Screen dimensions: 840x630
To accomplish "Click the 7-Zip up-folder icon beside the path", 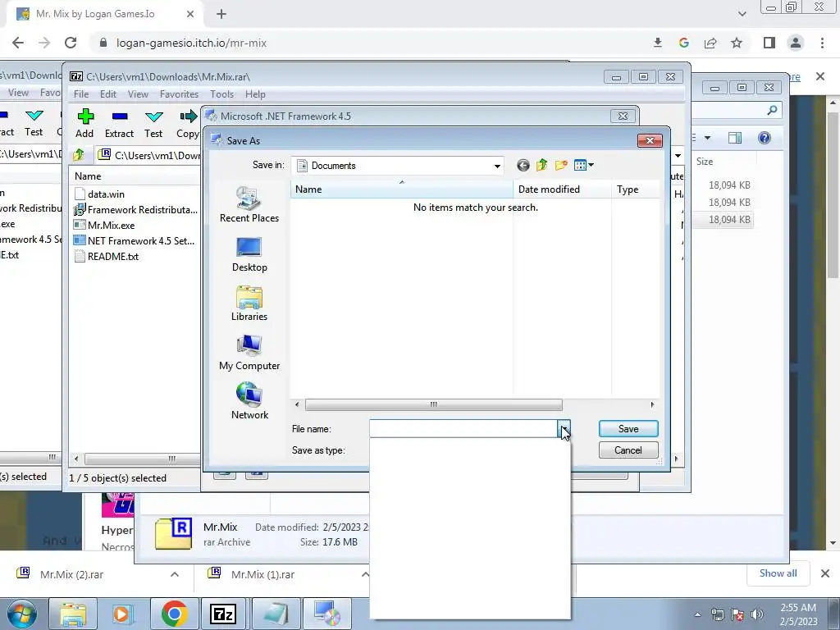I will [x=79, y=155].
